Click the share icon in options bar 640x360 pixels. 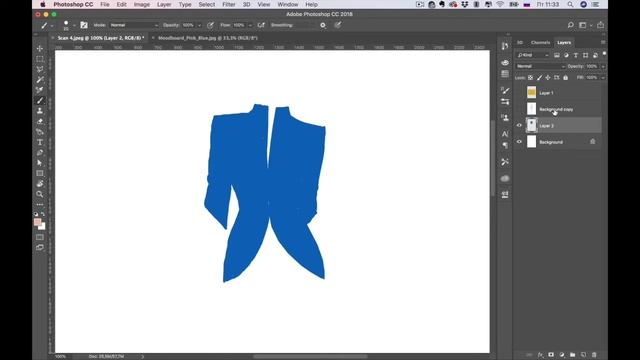(600, 25)
